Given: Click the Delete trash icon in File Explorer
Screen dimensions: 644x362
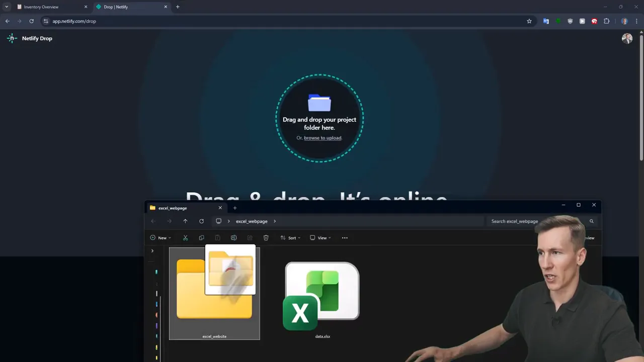Looking at the screenshot, I should pos(266,237).
